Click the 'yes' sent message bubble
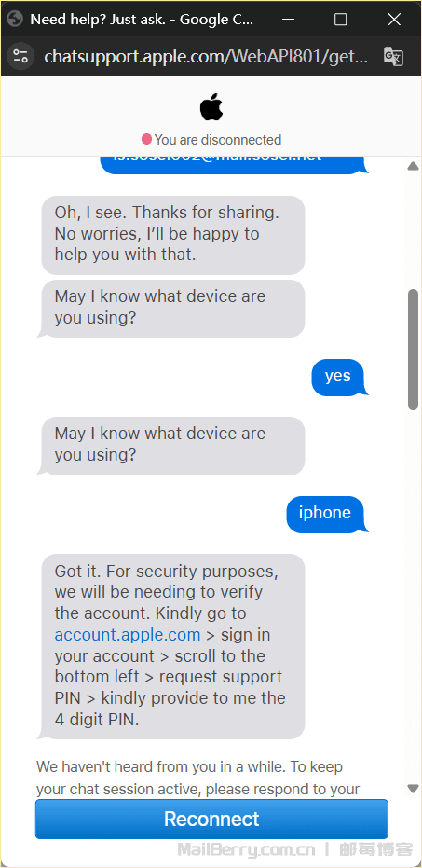 [x=338, y=377]
